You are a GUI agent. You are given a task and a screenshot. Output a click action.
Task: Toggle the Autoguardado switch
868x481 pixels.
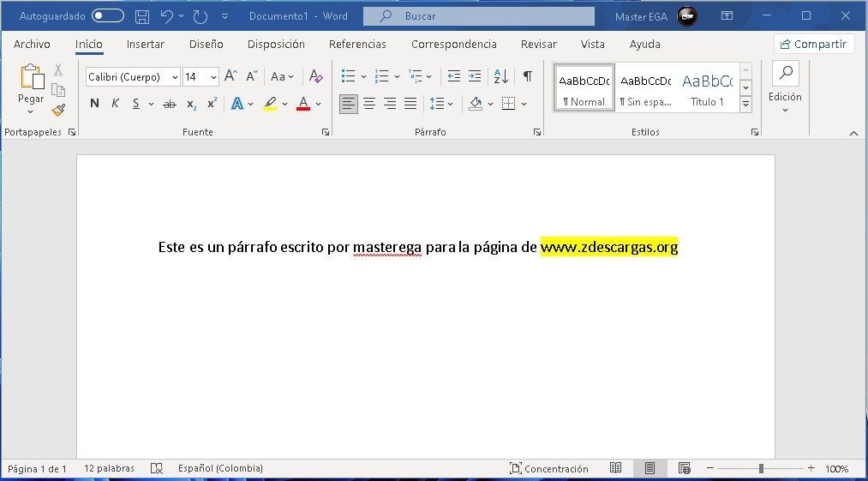point(108,16)
